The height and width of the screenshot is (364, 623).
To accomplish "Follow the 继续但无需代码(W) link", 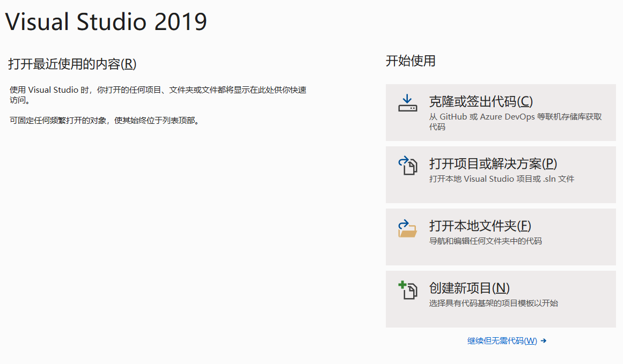I will pos(502,340).
